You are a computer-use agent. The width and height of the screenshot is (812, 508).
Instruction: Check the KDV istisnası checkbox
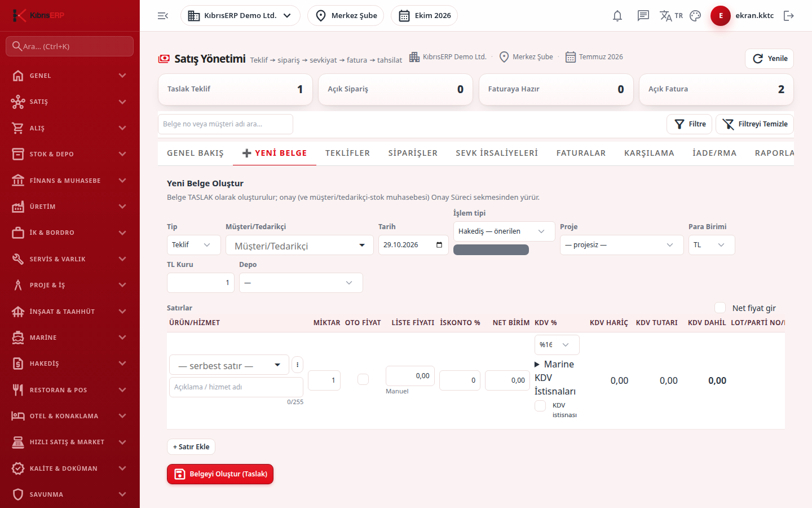click(x=540, y=406)
